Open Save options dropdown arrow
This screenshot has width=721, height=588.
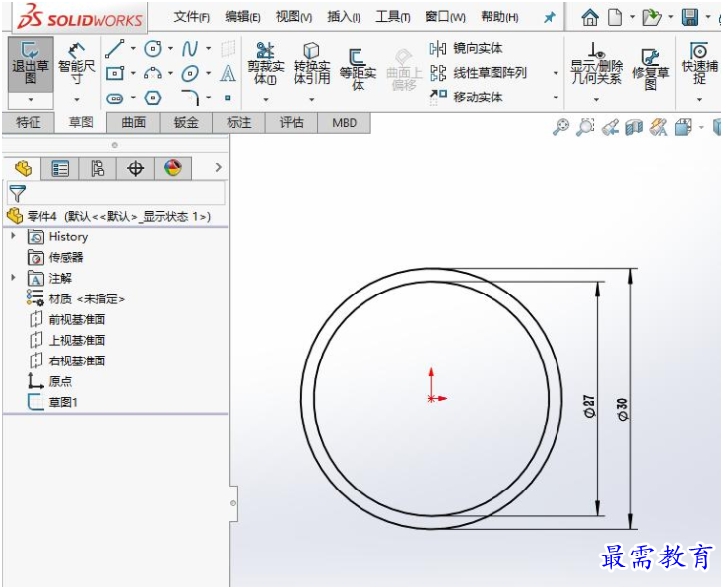(x=707, y=18)
